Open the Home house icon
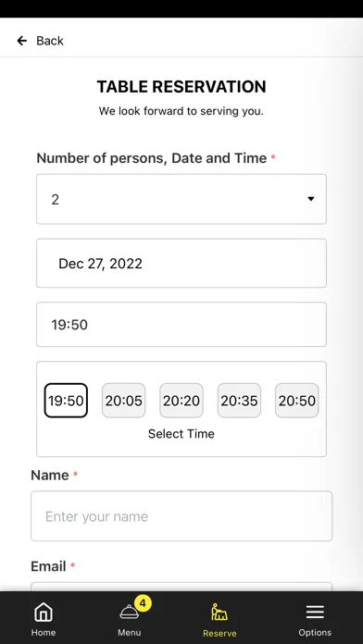Viewport: 363px width, 644px height. pos(44,613)
